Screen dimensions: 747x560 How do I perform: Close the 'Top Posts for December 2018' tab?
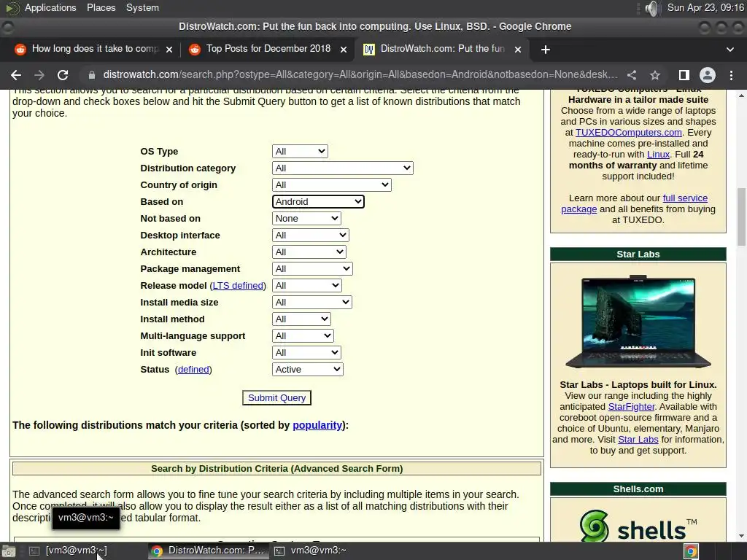(344, 50)
